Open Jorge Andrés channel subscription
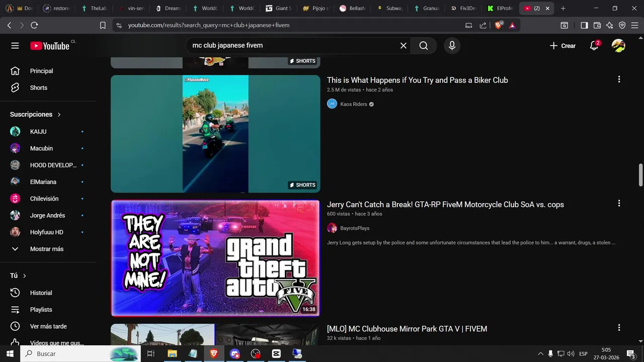This screenshot has height=362, width=644. pos(48,215)
